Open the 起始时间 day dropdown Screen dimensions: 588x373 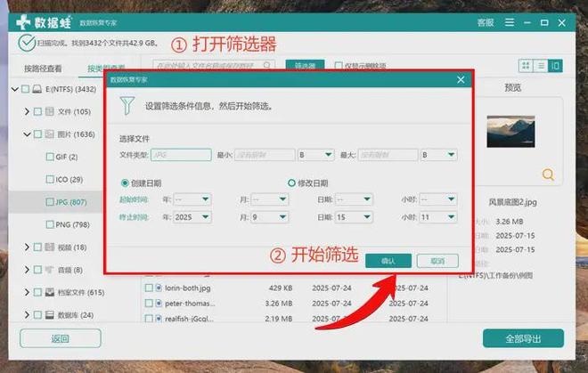(x=354, y=199)
